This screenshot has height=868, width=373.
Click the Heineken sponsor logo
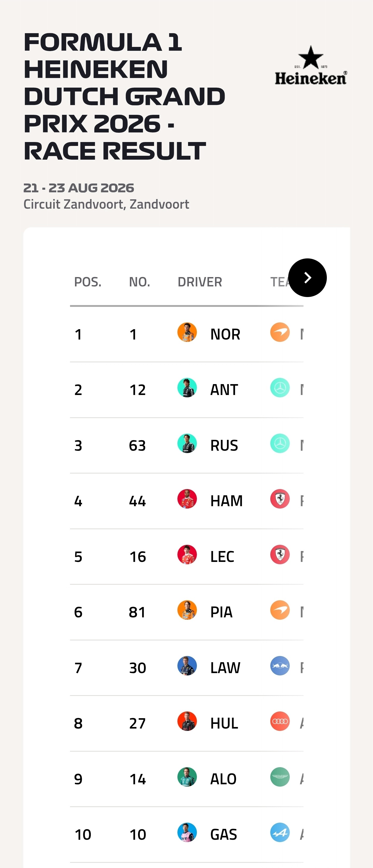[x=310, y=65]
